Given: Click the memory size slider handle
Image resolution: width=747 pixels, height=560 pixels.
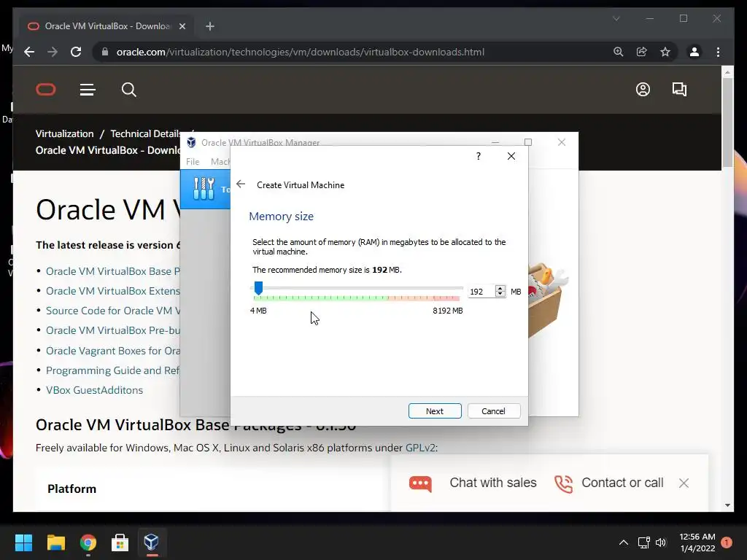Looking at the screenshot, I should point(258,287).
